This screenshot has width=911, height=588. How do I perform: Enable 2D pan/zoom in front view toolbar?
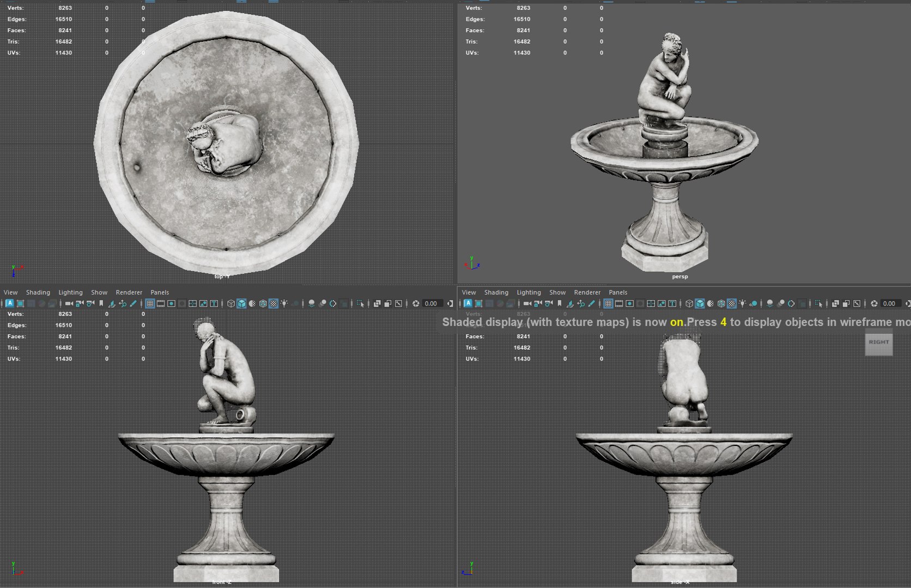click(x=123, y=303)
